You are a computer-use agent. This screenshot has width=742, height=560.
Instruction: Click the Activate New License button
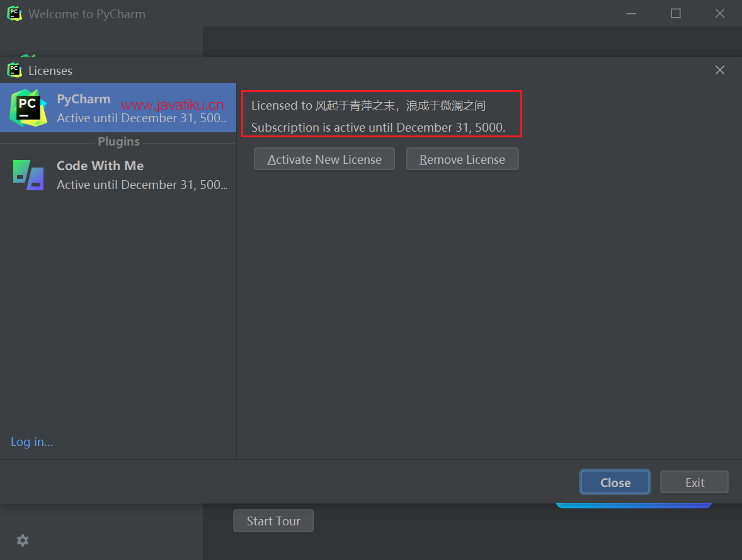point(324,159)
